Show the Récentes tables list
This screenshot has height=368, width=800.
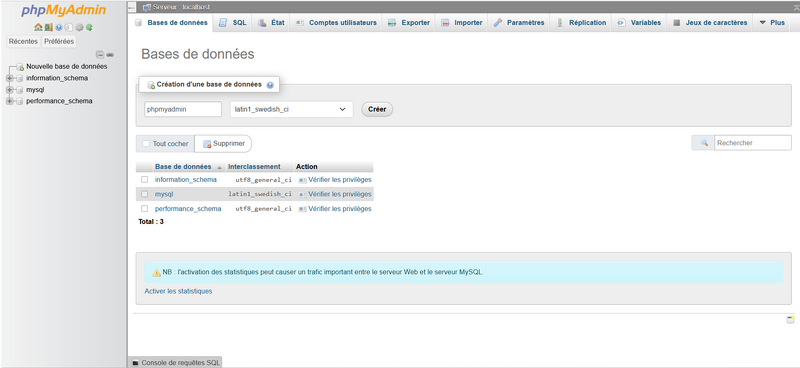(23, 41)
